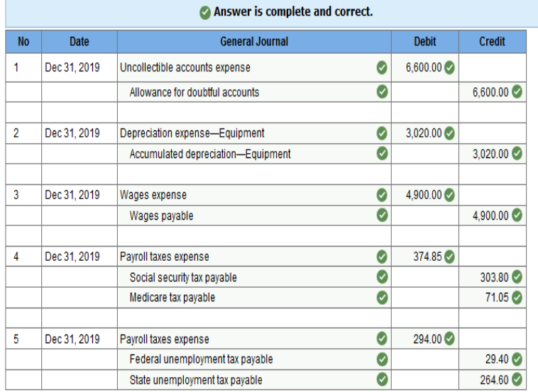Click check icon beside Medicare tax payable
The height and width of the screenshot is (392, 538).
tap(382, 298)
